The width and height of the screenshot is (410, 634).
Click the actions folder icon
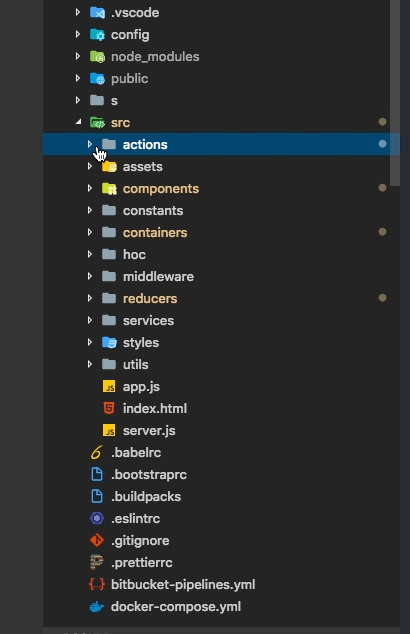point(109,144)
